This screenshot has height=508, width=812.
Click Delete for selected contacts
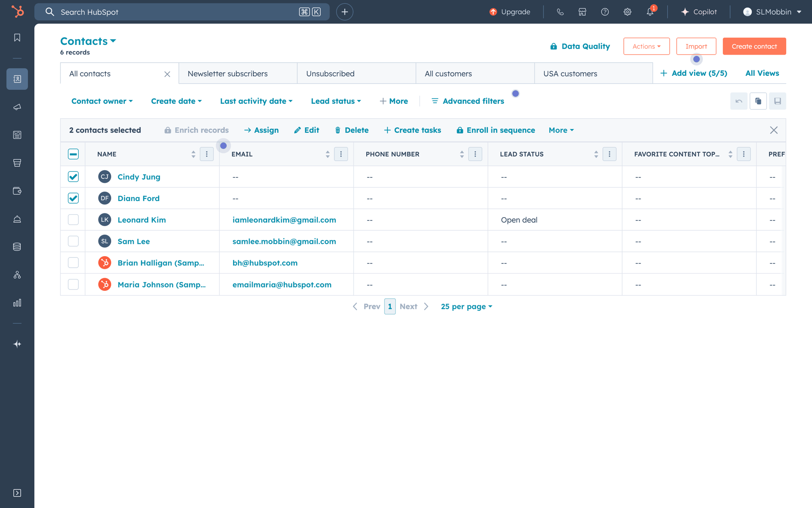(x=351, y=130)
